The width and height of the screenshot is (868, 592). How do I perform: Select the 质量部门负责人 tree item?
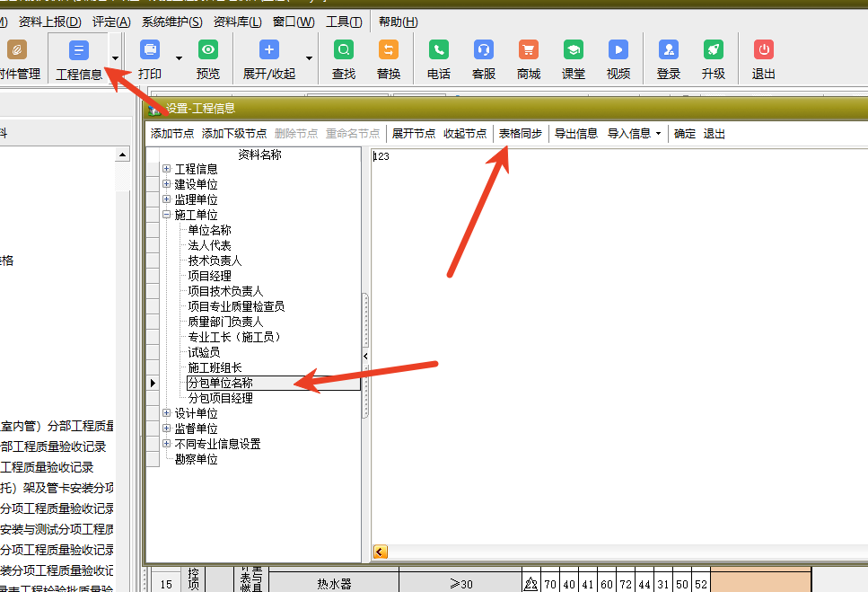(225, 322)
